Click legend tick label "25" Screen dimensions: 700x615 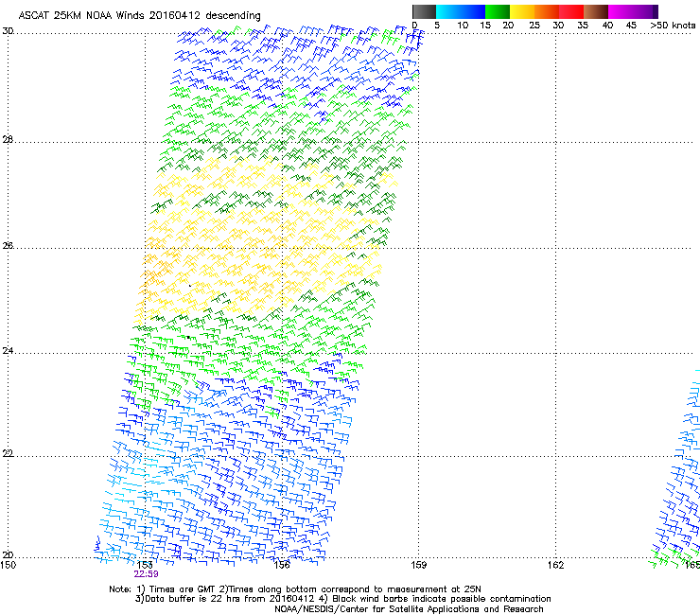coord(534,26)
